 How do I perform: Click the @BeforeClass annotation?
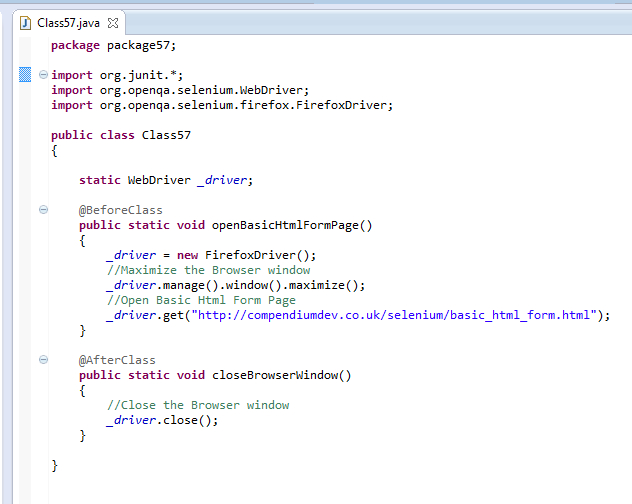(x=121, y=210)
